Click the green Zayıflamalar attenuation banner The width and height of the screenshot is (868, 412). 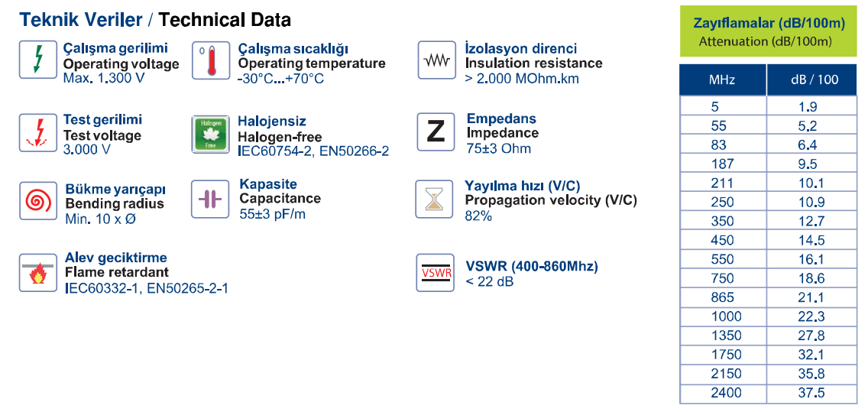click(769, 31)
